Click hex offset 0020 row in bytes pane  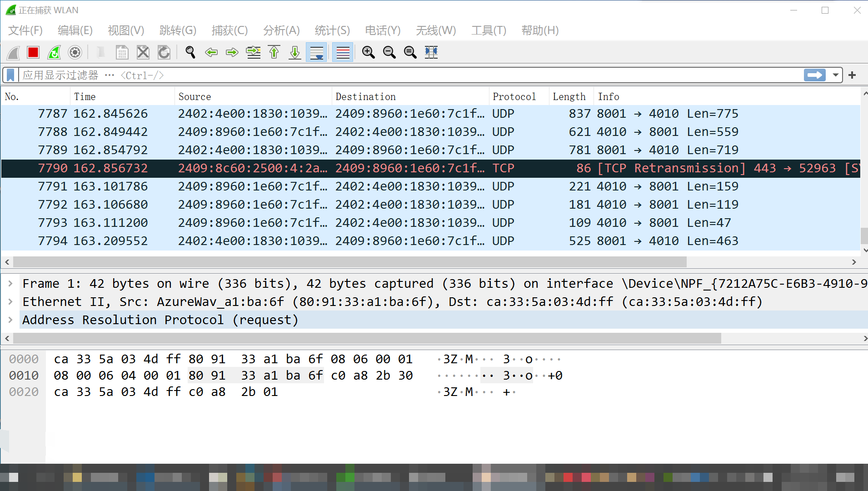click(x=24, y=392)
